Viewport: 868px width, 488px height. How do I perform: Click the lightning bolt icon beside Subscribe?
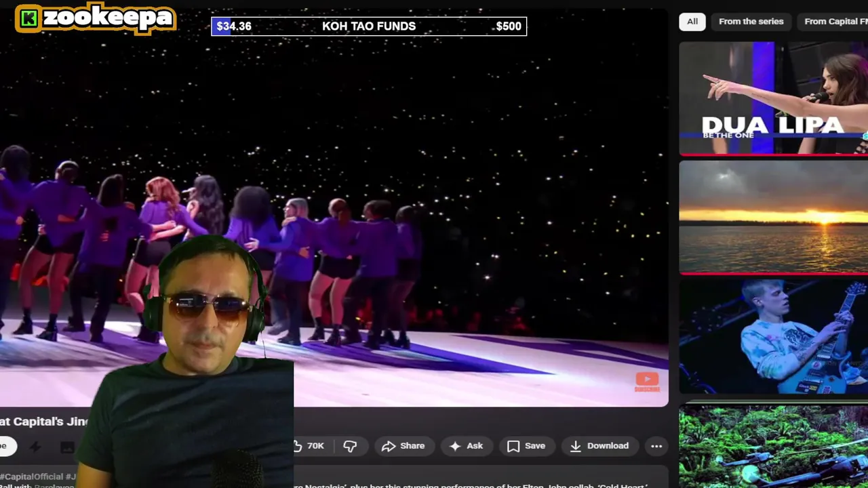coord(35,447)
